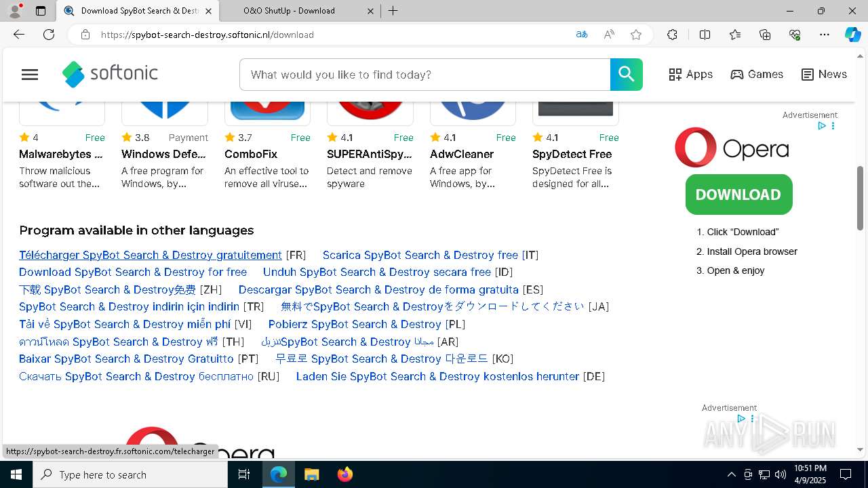Refresh the current page
Screen dimensions: 868x488
(49, 35)
